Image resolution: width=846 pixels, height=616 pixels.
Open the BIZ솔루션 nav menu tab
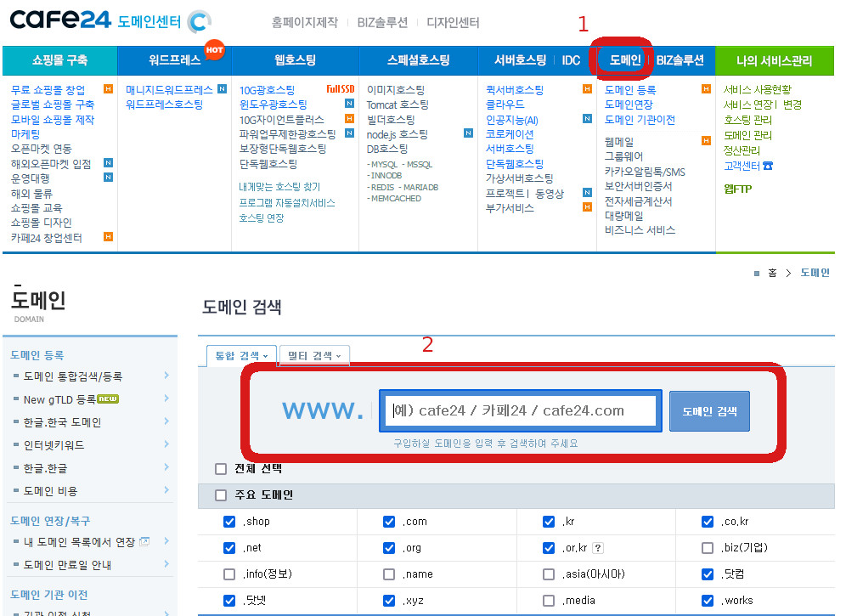[680, 60]
